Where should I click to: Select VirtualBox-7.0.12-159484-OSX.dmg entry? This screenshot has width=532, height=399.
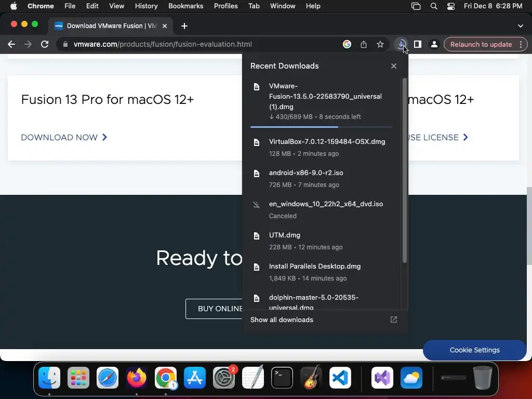[x=321, y=147]
